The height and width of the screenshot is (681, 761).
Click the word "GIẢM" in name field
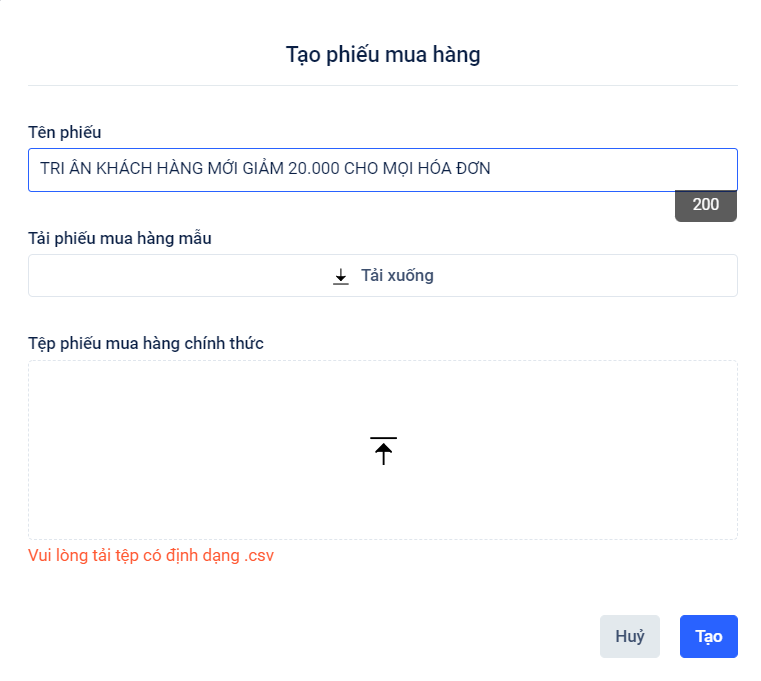coord(263,169)
